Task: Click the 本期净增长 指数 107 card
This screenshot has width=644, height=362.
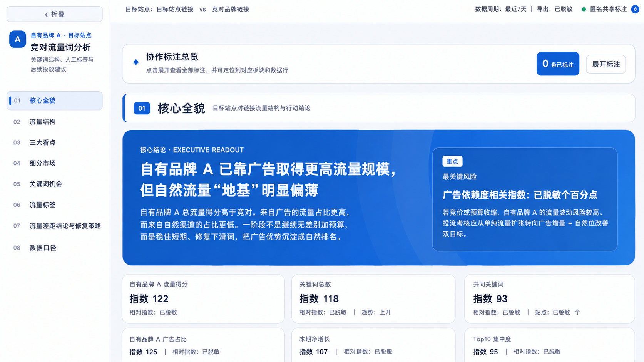Action: point(373,345)
